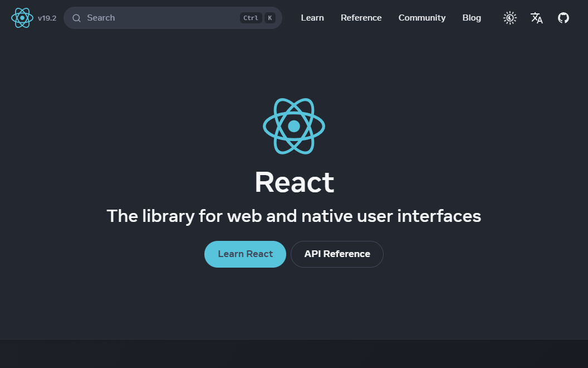Toggle the light/dark theme mode
The width and height of the screenshot is (588, 368).
tap(510, 18)
